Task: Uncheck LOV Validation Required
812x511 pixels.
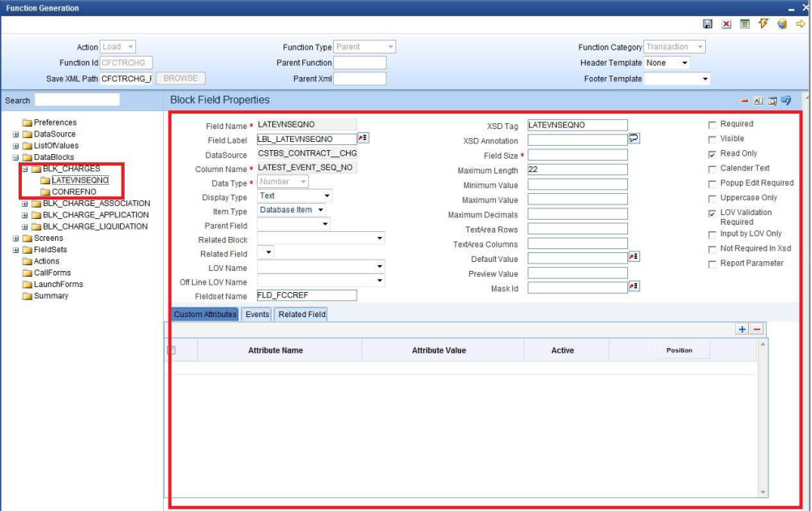Action: (x=712, y=213)
